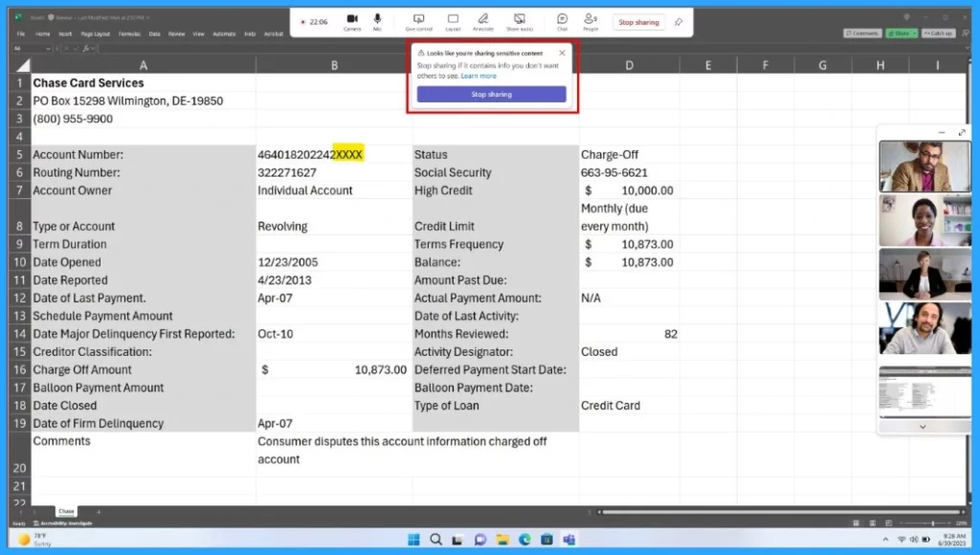The width and height of the screenshot is (980, 555).
Task: Switch to Page Layout view icon in status bar
Action: (872, 523)
